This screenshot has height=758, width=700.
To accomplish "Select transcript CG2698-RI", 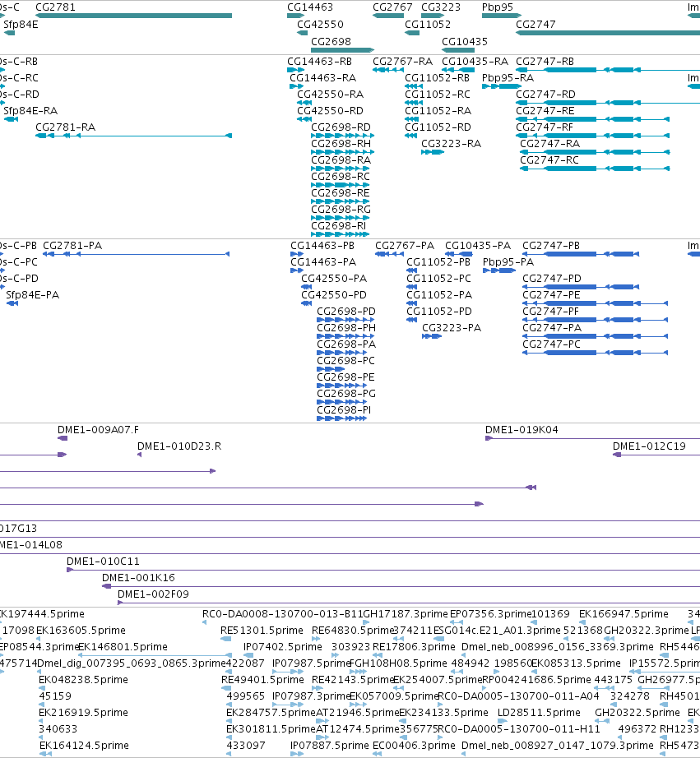I will click(x=339, y=226).
